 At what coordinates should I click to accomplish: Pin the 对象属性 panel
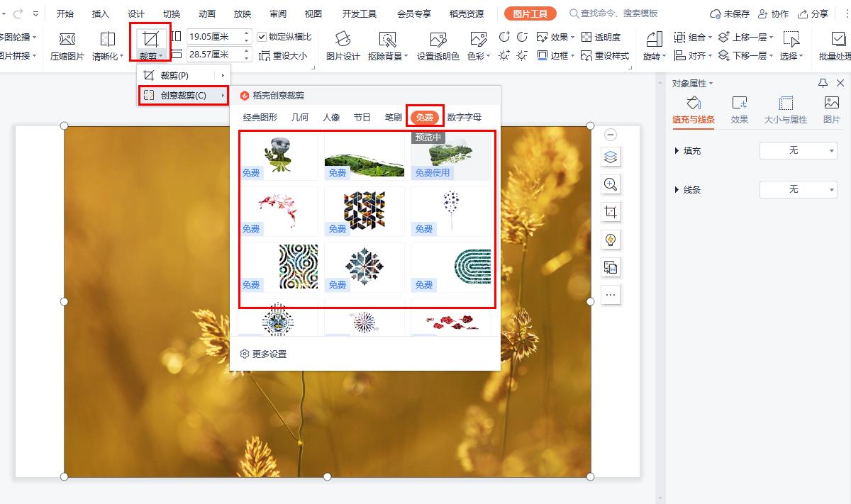click(823, 84)
